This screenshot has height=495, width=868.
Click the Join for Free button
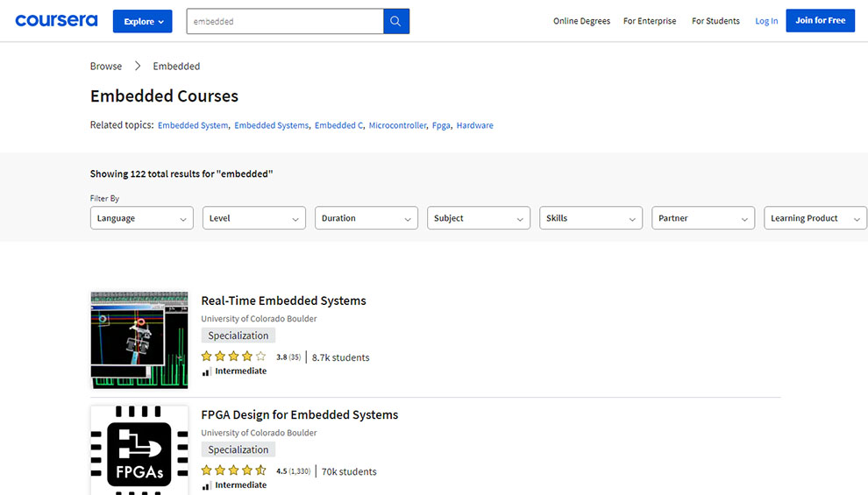pos(820,20)
